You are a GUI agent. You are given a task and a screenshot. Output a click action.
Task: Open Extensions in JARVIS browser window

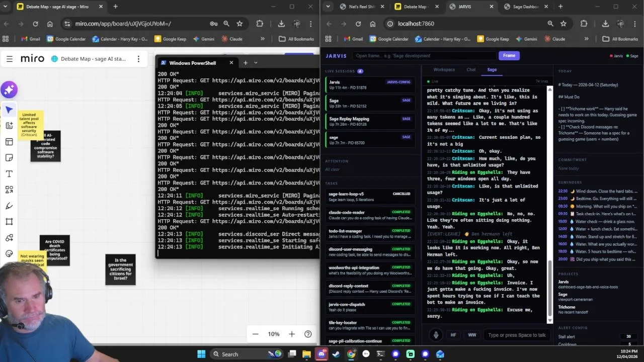tap(584, 24)
